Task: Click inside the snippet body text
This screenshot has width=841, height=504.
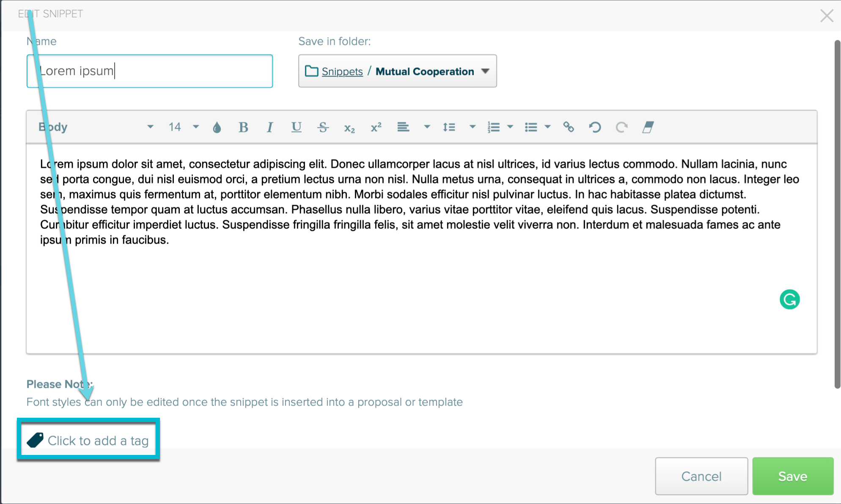Action: [421, 249]
